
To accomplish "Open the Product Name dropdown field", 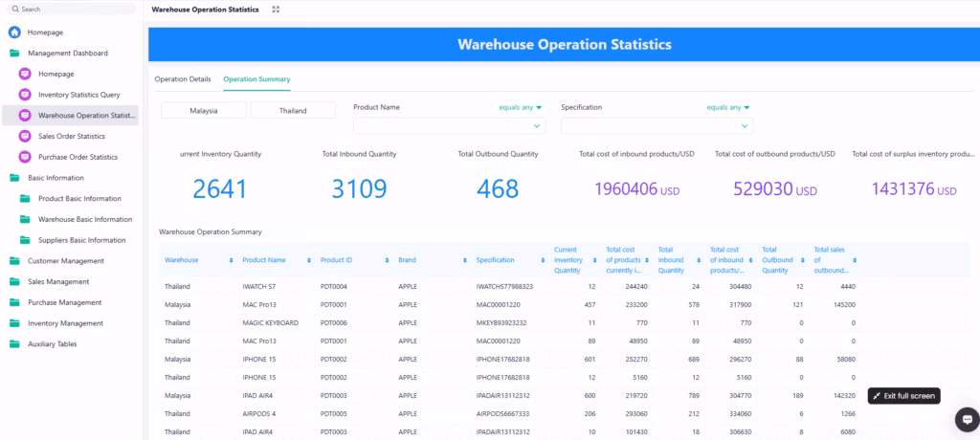I will tap(449, 125).
